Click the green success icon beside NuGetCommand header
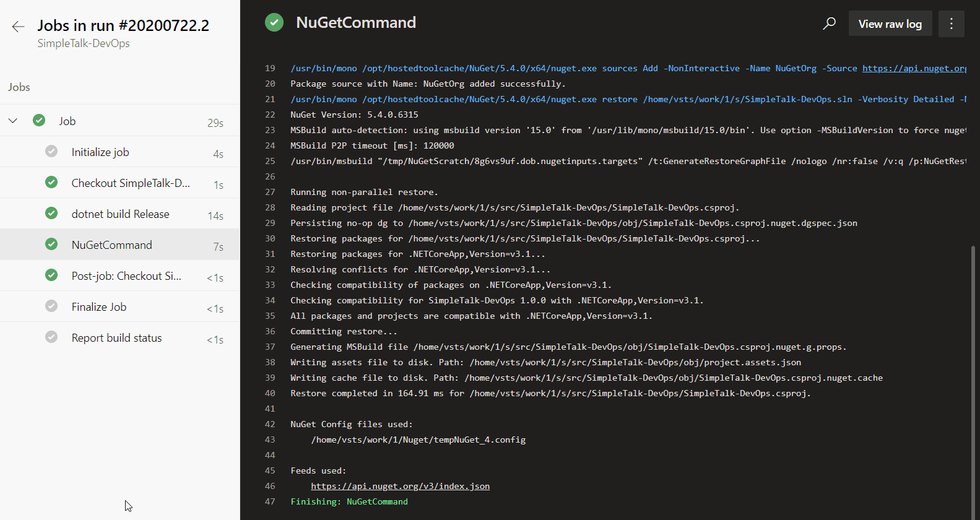Screen dimensions: 980x520 (x=274, y=22)
